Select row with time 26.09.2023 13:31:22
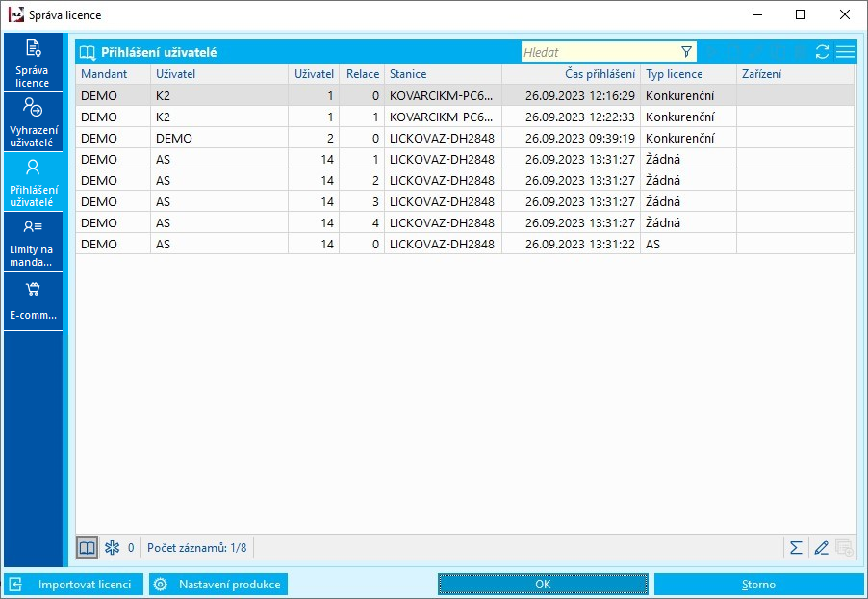The image size is (868, 599). (465, 244)
